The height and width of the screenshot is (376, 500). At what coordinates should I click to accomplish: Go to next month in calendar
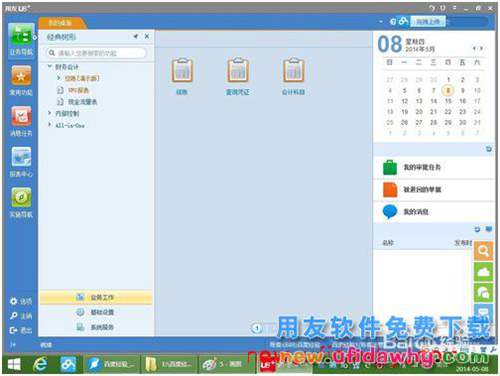481,49
